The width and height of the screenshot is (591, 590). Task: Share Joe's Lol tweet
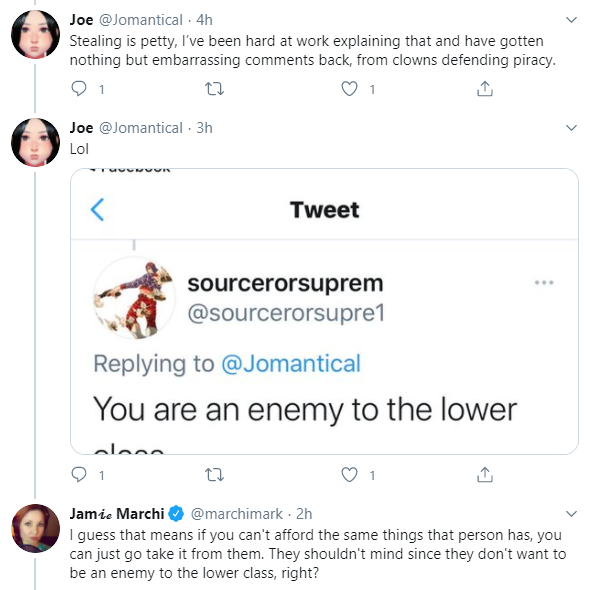coord(485,475)
